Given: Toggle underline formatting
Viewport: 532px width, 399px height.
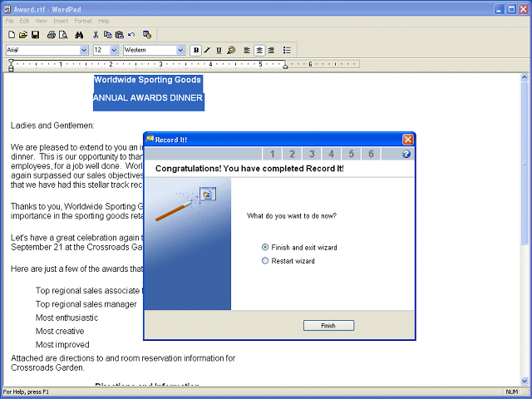Looking at the screenshot, I should pos(219,50).
